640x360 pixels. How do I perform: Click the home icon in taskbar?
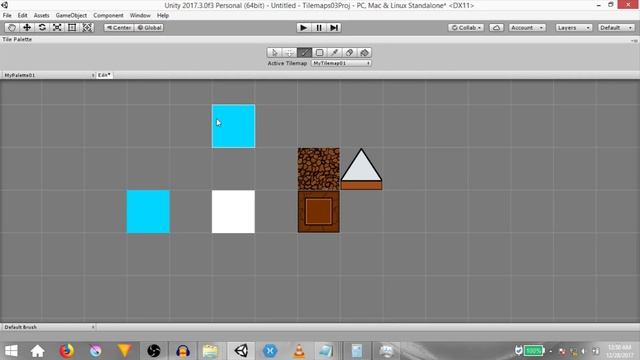coord(38,351)
